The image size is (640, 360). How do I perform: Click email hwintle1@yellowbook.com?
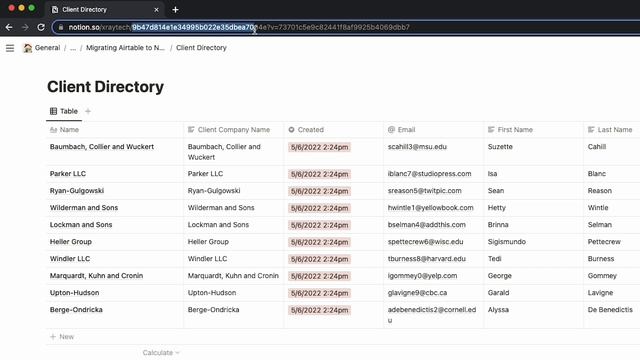431,208
